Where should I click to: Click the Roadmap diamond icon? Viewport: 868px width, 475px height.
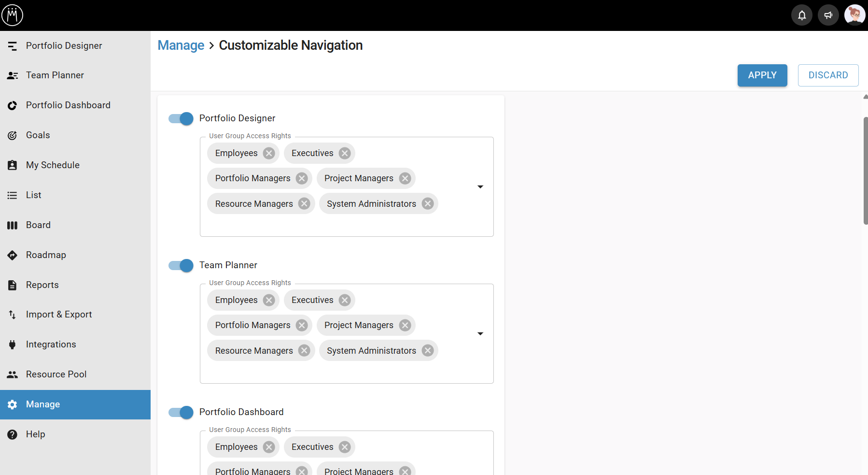[13, 255]
